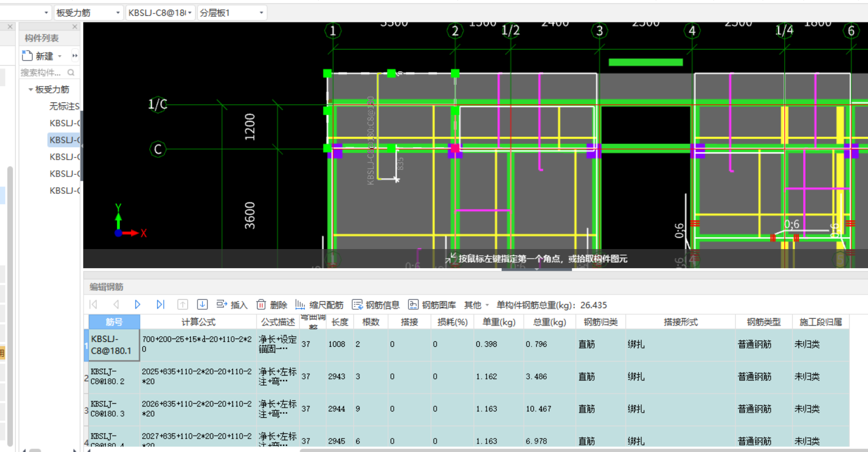Click the 搭接形式 column header
868x452 pixels.
pyautogui.click(x=681, y=322)
